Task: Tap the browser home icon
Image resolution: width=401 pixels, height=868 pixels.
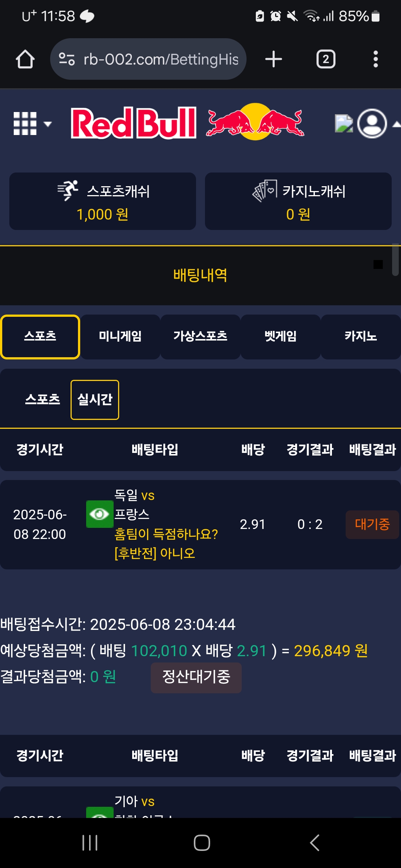Action: [x=25, y=59]
